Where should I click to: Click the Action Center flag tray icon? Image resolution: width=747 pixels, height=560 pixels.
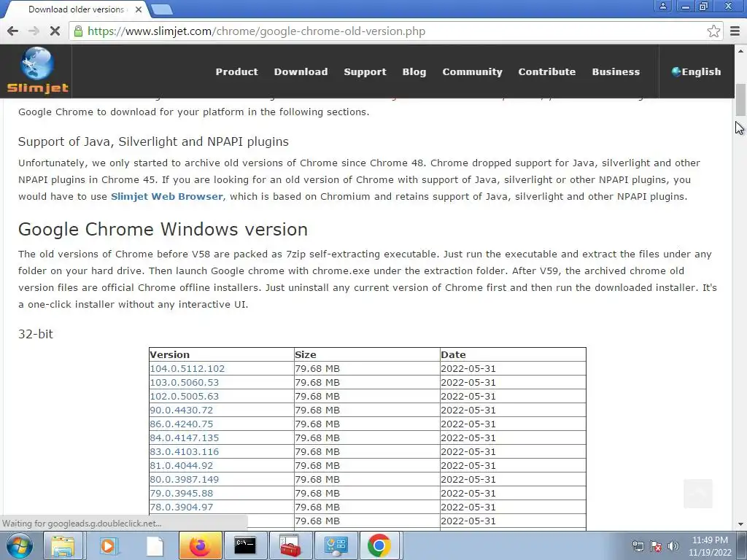tap(656, 546)
